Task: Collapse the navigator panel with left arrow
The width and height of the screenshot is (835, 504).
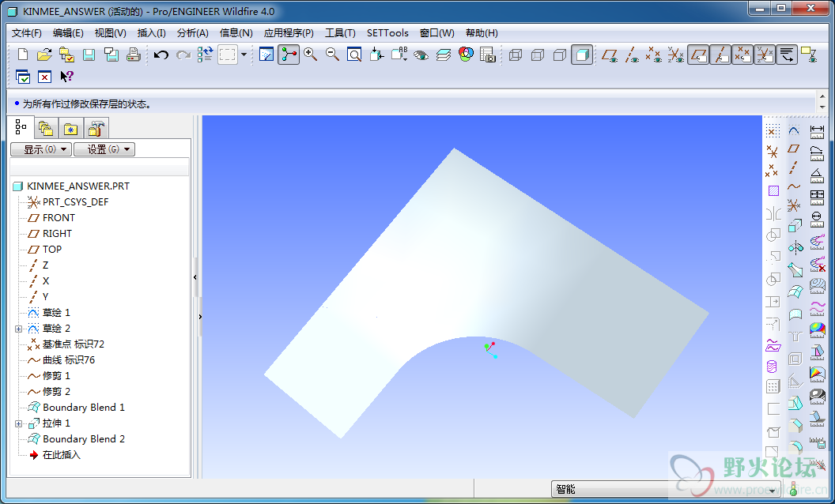Action: point(195,277)
